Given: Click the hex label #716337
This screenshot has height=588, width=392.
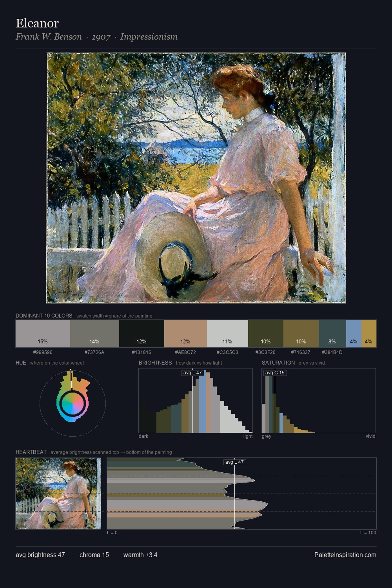Looking at the screenshot, I should pos(301,352).
